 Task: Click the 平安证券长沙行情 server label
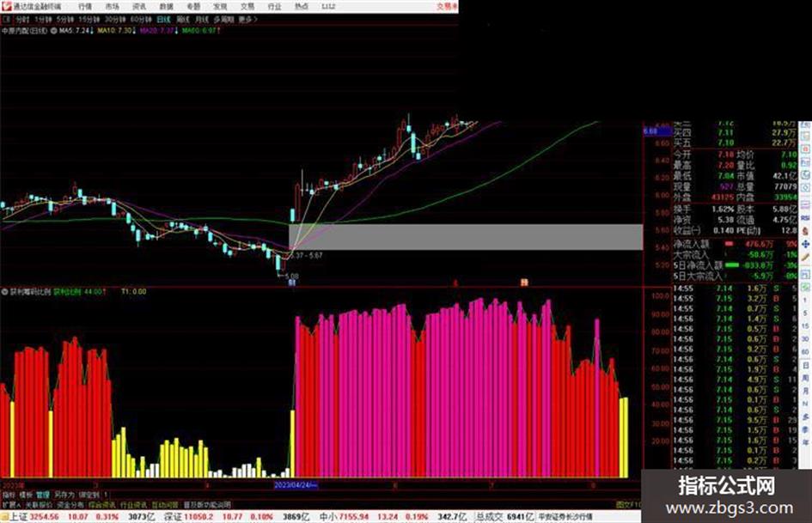click(565, 517)
